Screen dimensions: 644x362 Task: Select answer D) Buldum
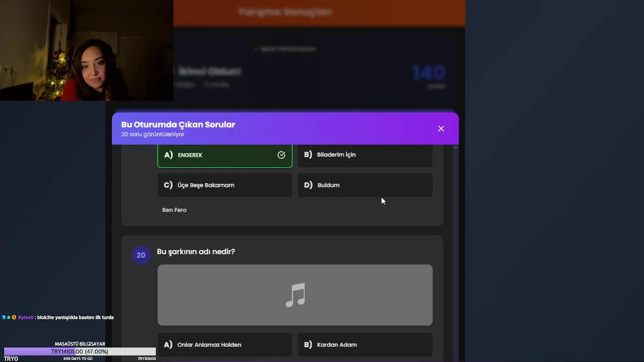(365, 185)
